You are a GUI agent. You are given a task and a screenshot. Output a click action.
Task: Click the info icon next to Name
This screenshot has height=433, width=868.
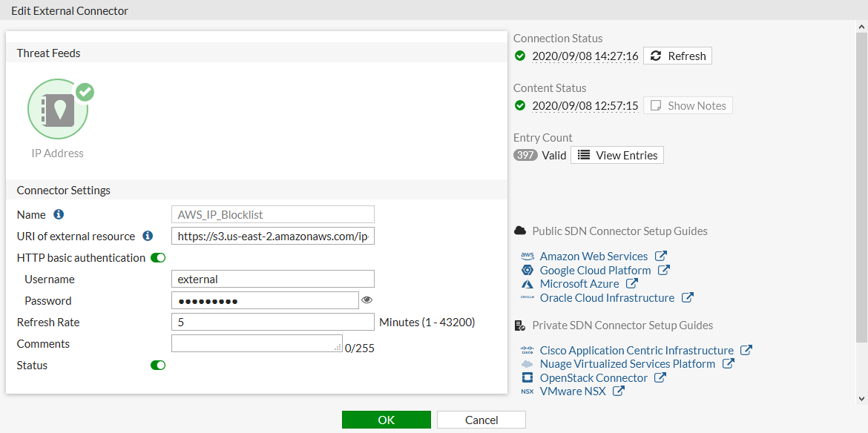(59, 214)
